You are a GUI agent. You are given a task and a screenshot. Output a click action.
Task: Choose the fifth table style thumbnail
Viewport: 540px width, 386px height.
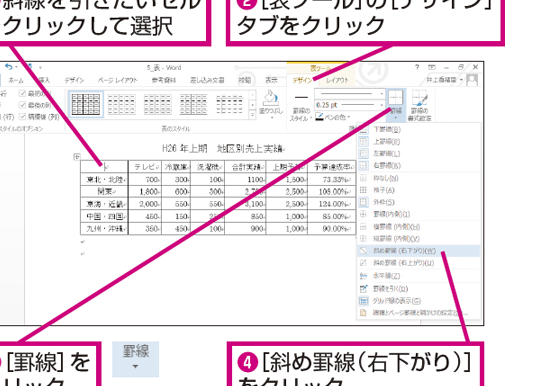[229, 104]
